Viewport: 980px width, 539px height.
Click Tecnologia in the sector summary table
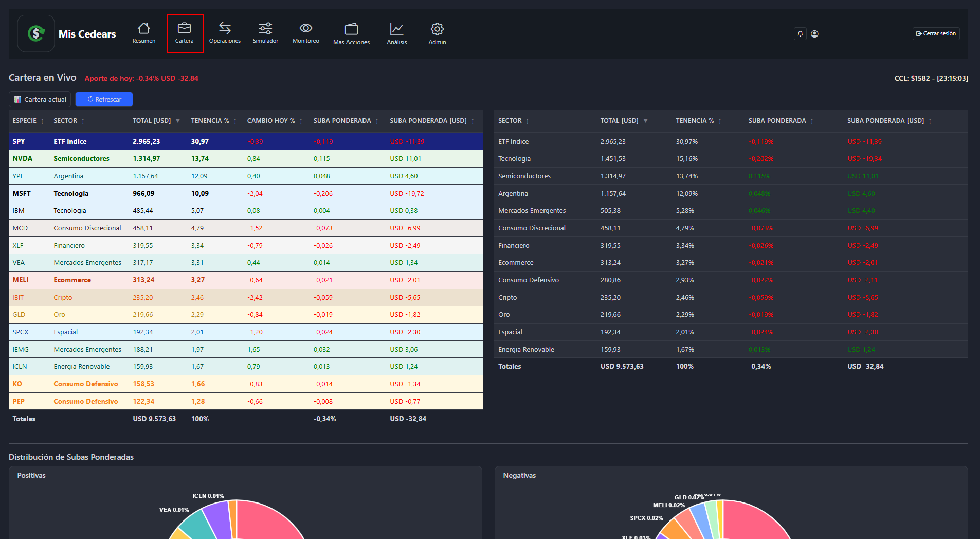[x=514, y=158]
